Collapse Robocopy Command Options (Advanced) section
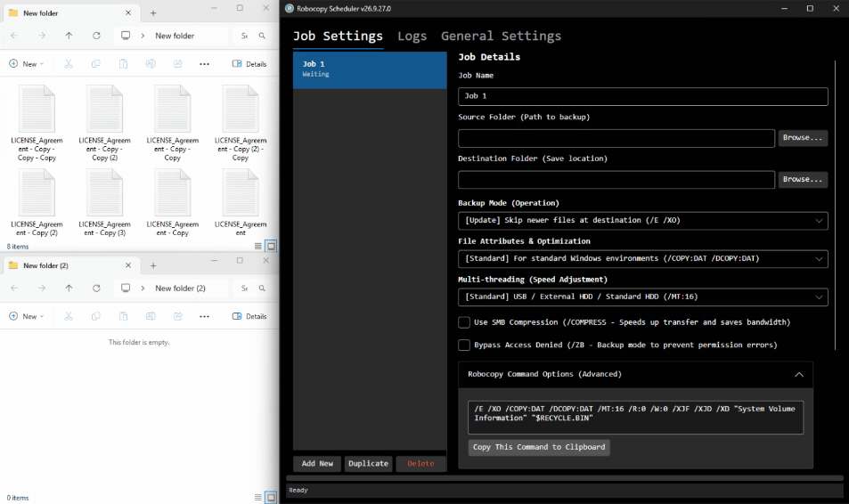The height and width of the screenshot is (504, 849). [799, 375]
